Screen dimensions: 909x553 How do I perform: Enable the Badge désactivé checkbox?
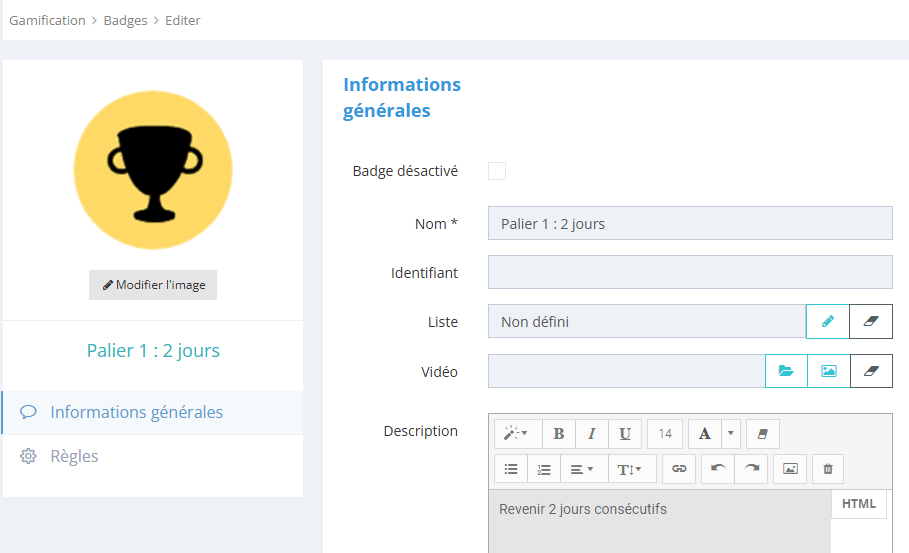pyautogui.click(x=497, y=171)
